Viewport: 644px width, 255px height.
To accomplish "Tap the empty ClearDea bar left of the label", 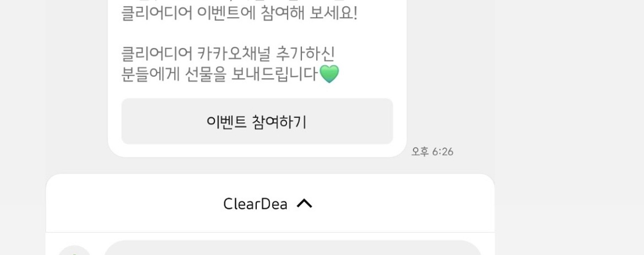I will coord(134,204).
